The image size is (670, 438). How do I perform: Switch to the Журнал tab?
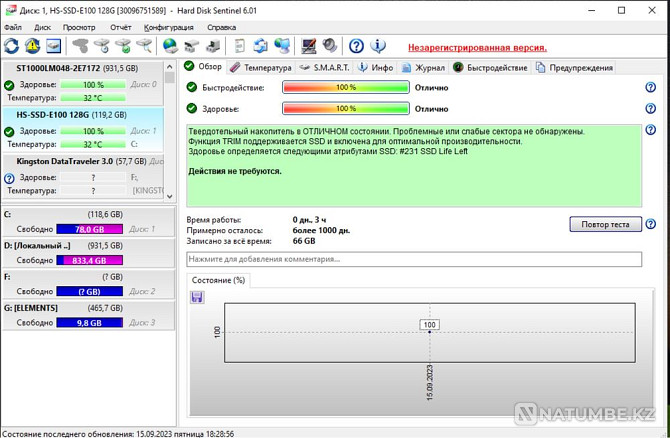tap(423, 68)
